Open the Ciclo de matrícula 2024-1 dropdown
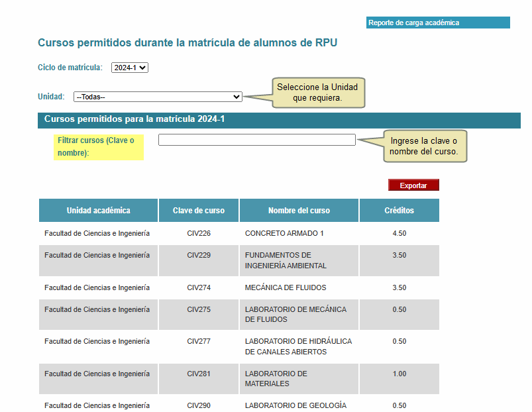Image resolution: width=532 pixels, height=412 pixels. click(x=130, y=68)
